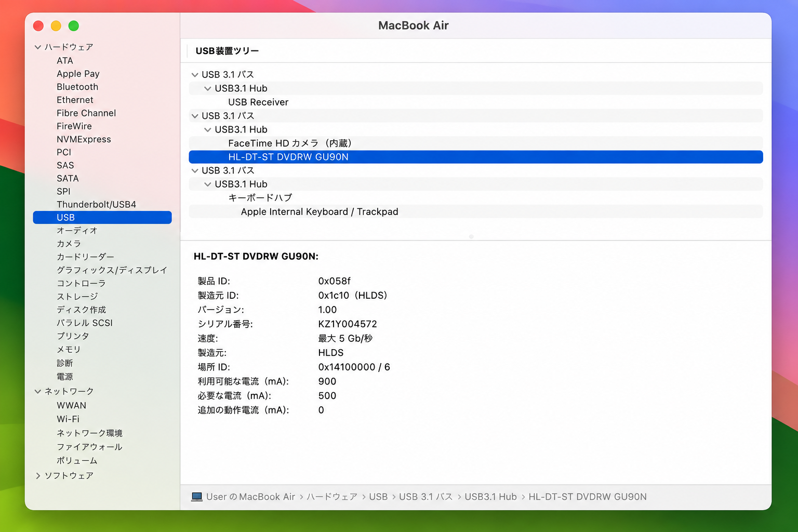
Task: View ネットワーク環境 in the sidebar
Action: coord(89,433)
